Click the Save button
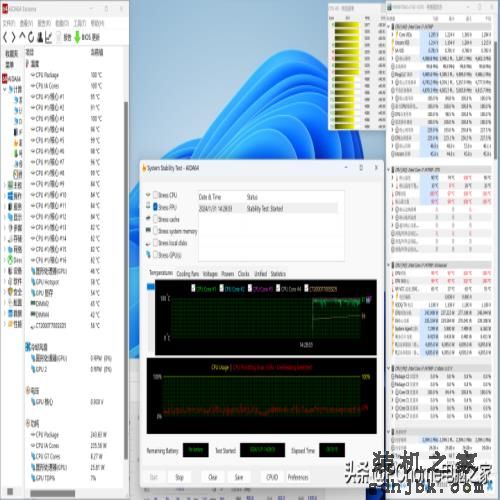Image resolution: width=500 pixels, height=500 pixels. pos(239,477)
